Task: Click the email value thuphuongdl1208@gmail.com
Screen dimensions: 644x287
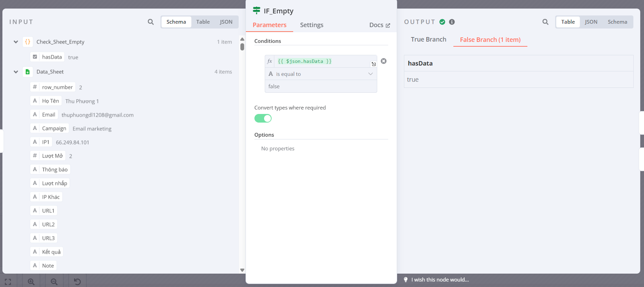Action: [x=97, y=115]
